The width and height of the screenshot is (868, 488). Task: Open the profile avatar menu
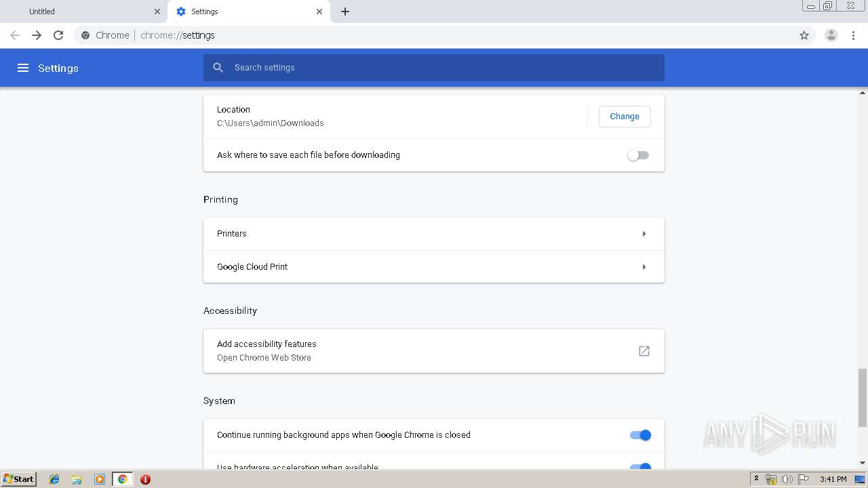831,35
